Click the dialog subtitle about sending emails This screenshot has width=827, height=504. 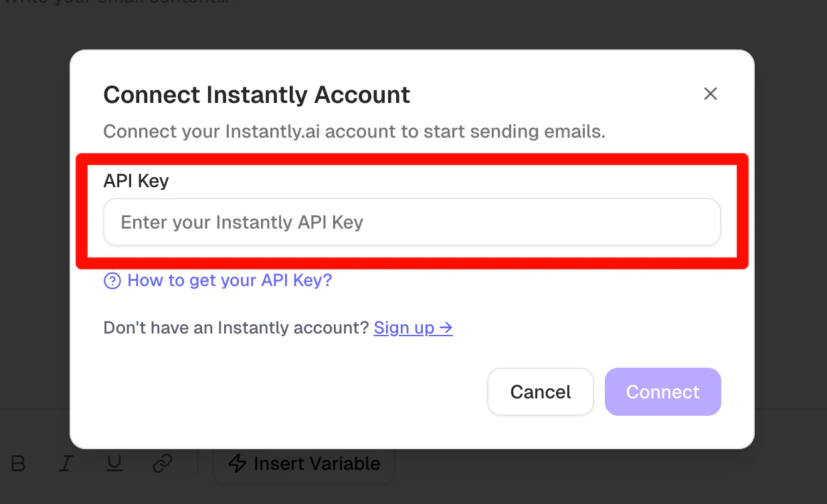(353, 131)
